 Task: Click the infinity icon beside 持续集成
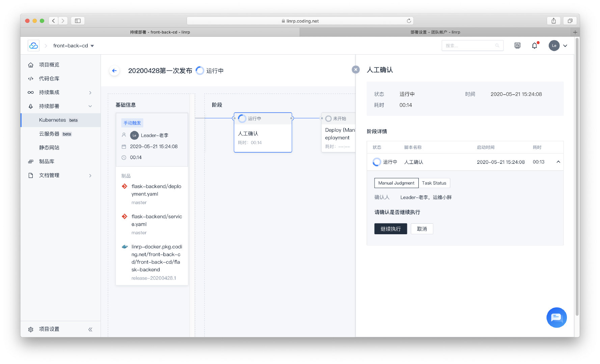click(31, 92)
